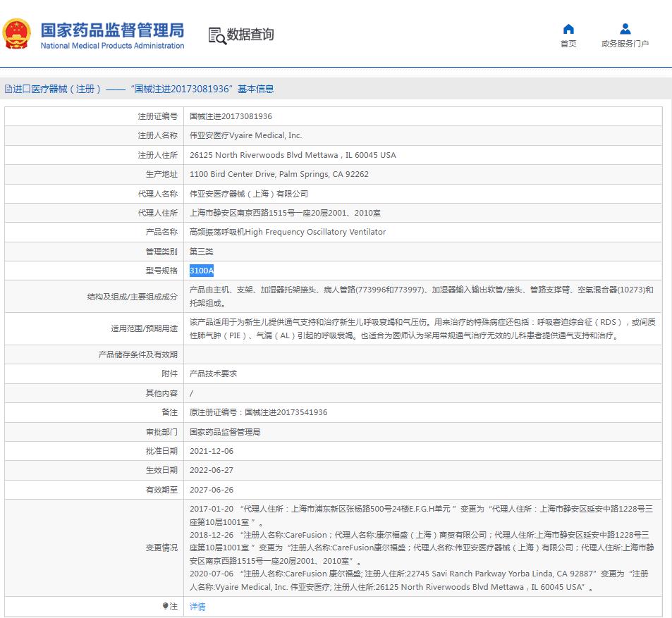Open the 政务服务门户 text link
The height and width of the screenshot is (618, 672).
click(x=625, y=44)
